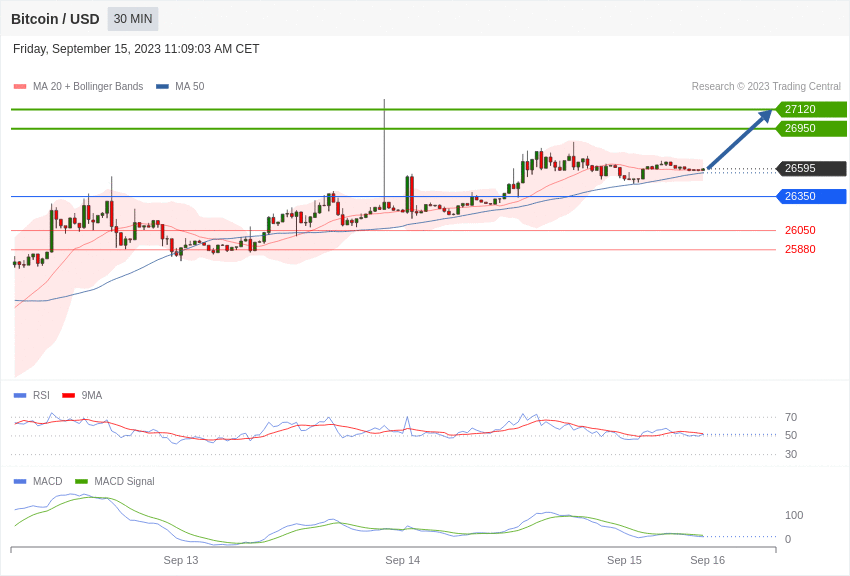Click the date and time line 'Friday, September 15, 2023'
850x576 pixels.
[x=136, y=49]
